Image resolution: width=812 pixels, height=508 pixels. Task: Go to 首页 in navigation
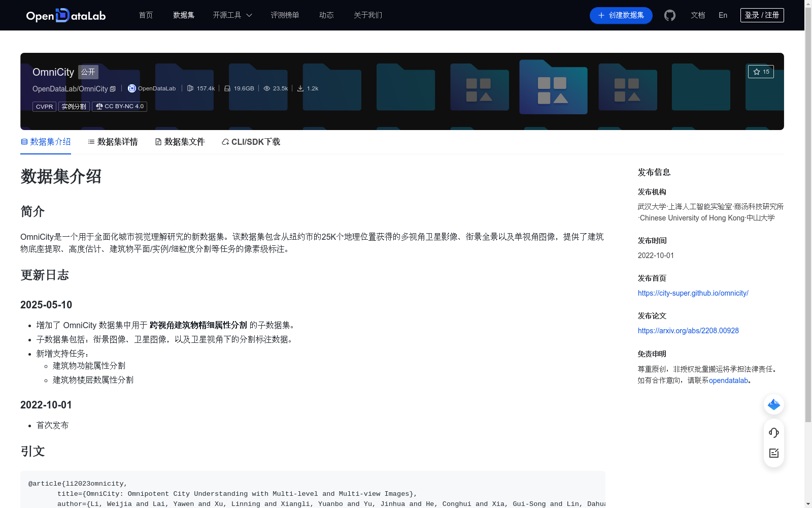[146, 15]
